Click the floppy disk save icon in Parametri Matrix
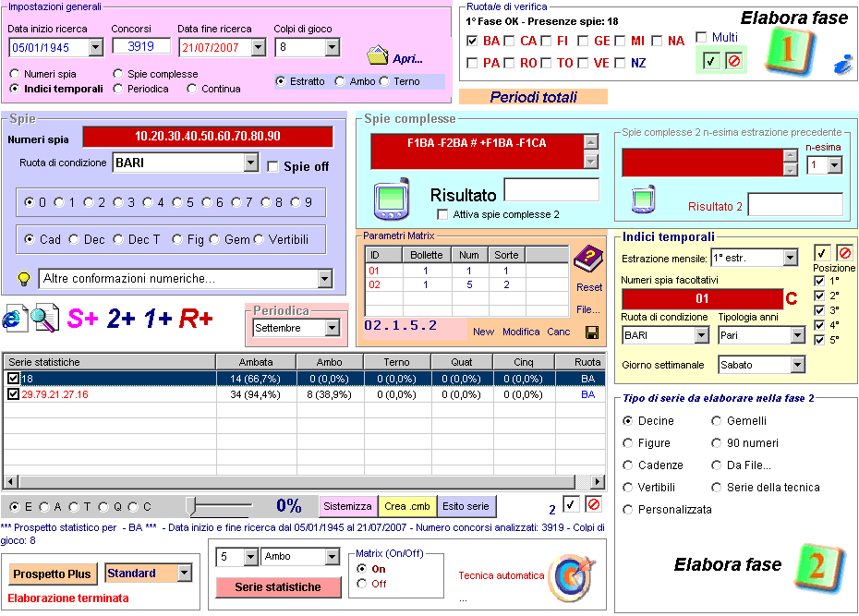 [x=592, y=332]
